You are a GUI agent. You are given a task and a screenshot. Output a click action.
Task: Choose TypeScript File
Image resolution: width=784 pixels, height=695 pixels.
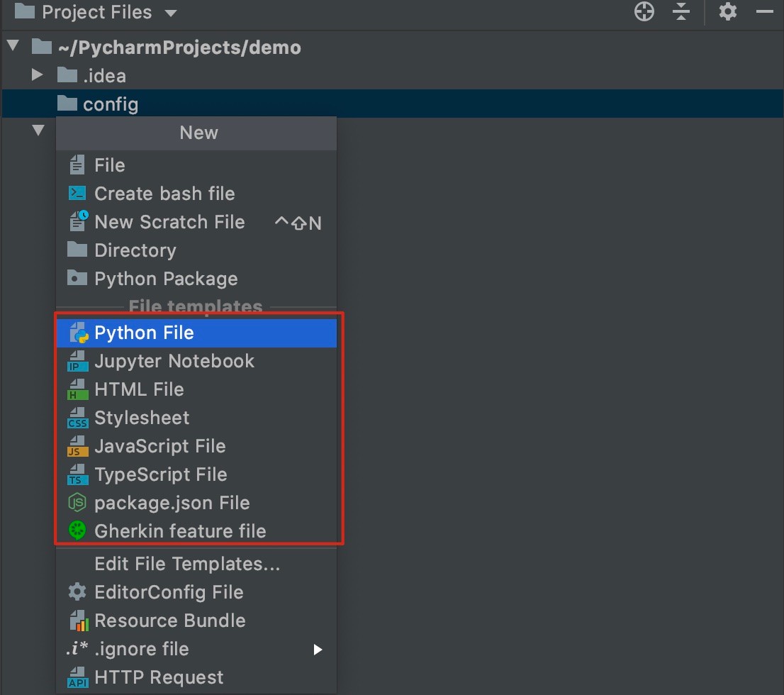click(196, 475)
